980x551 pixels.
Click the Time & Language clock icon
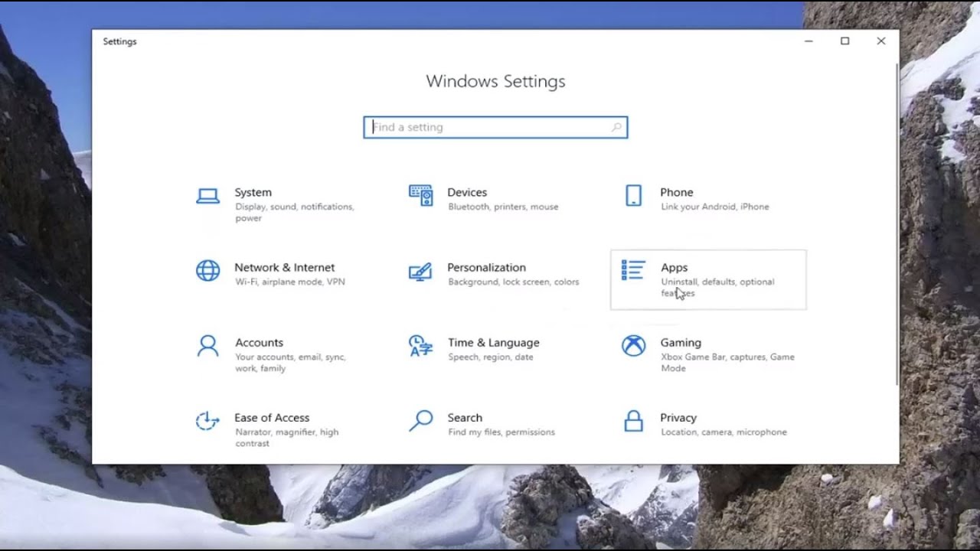click(420, 346)
